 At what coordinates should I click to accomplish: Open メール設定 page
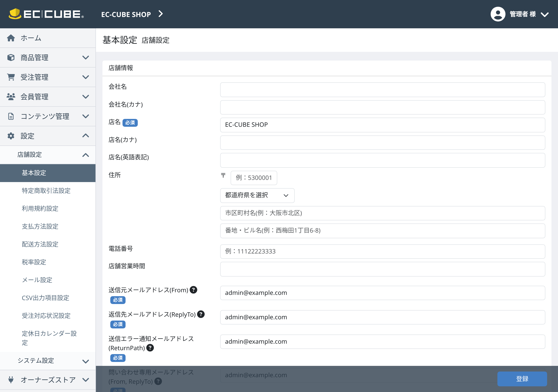[37, 280]
